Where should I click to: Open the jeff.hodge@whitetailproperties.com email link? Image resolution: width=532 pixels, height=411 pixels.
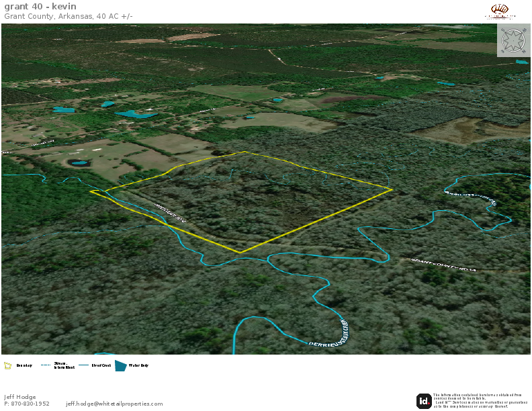(114, 404)
